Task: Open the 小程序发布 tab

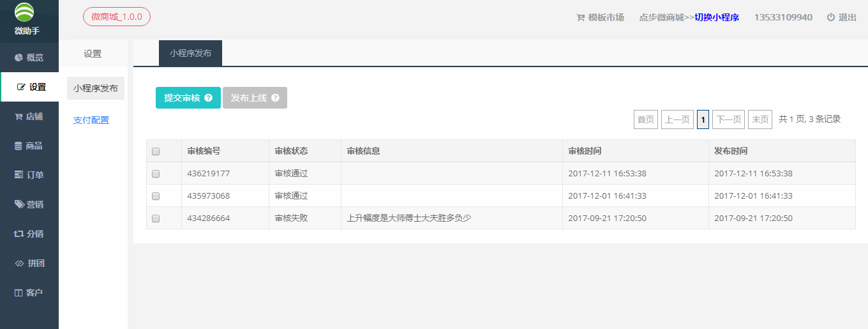Action: click(190, 53)
